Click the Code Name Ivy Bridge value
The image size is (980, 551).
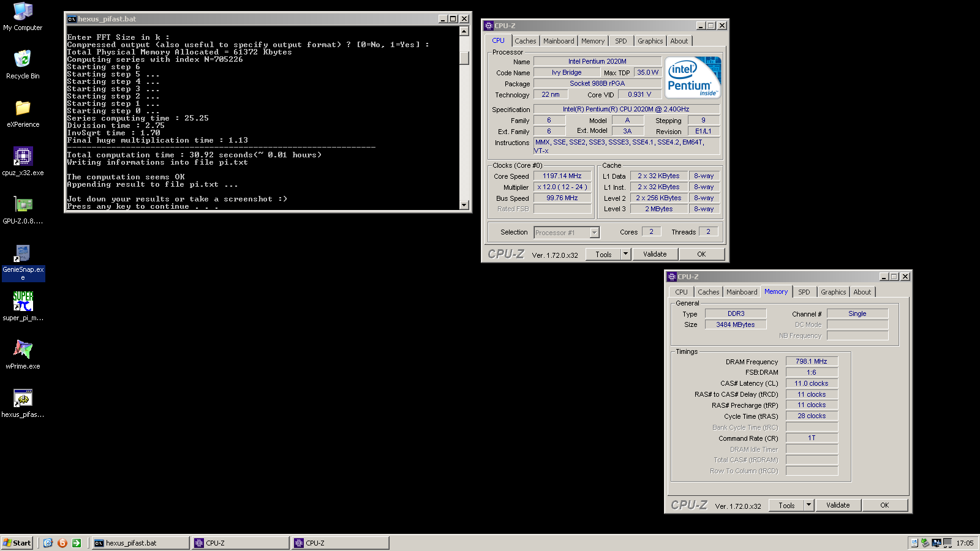pyautogui.click(x=567, y=72)
